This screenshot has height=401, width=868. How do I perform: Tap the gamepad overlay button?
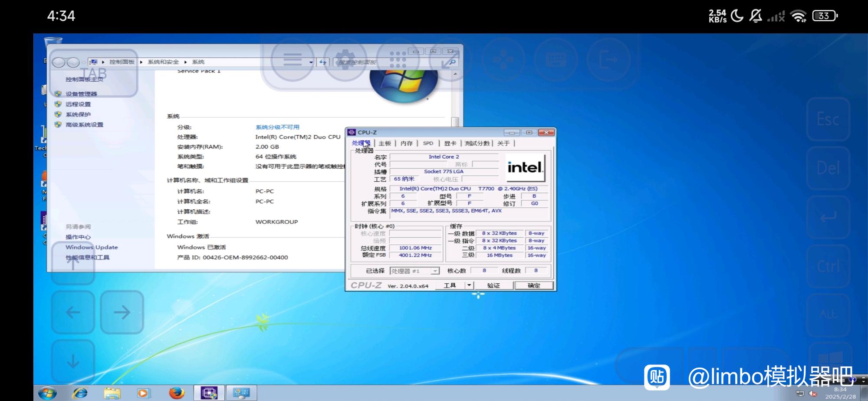[x=503, y=60]
